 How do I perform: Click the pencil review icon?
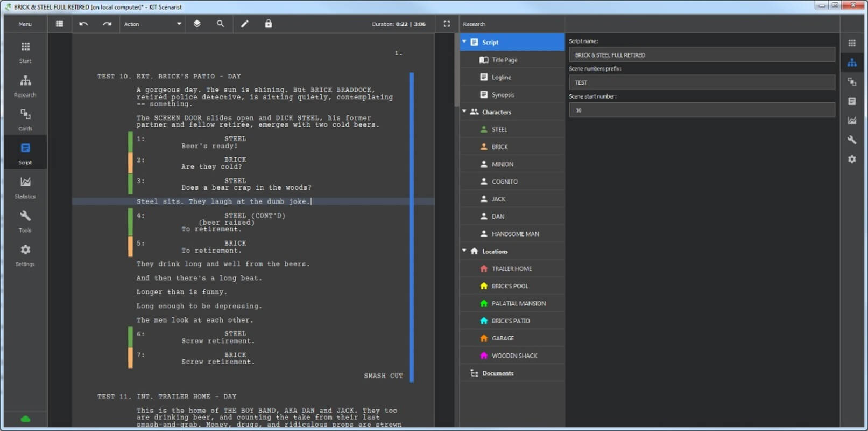(245, 24)
